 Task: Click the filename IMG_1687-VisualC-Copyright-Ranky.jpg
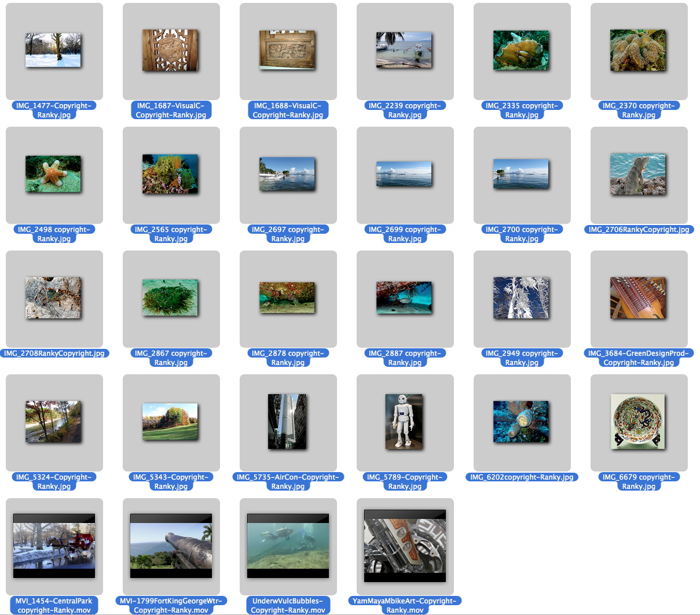click(x=171, y=110)
